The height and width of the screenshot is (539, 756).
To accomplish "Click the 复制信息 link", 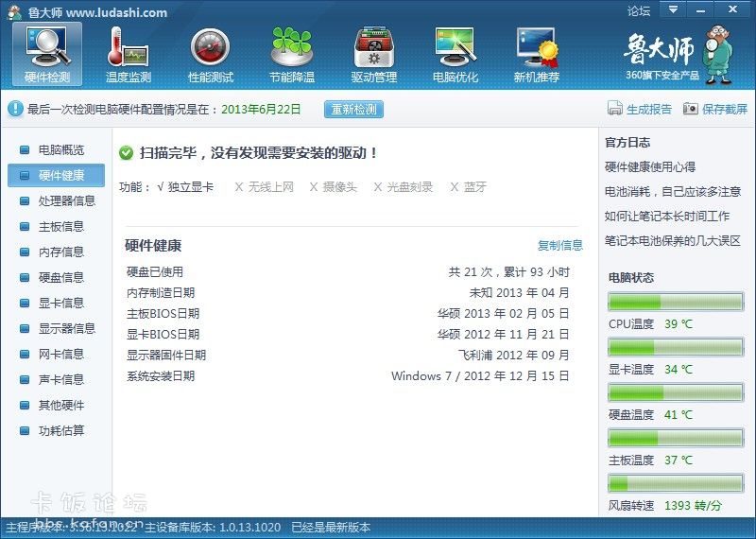I will (x=560, y=246).
